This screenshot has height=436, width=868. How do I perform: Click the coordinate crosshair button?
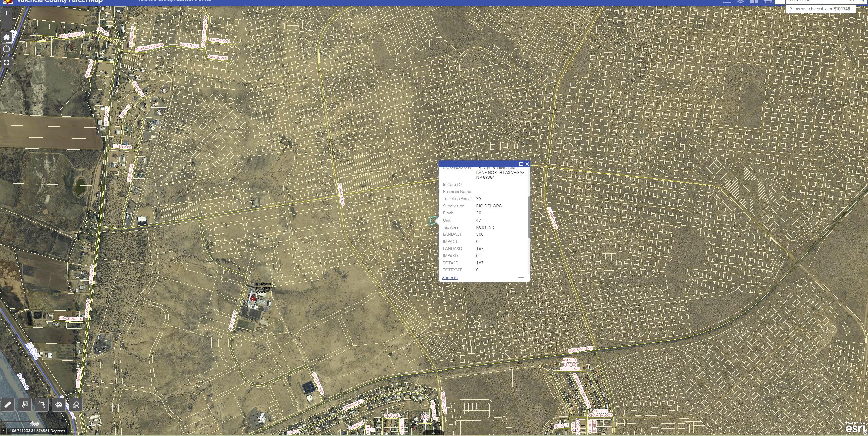coord(4,431)
